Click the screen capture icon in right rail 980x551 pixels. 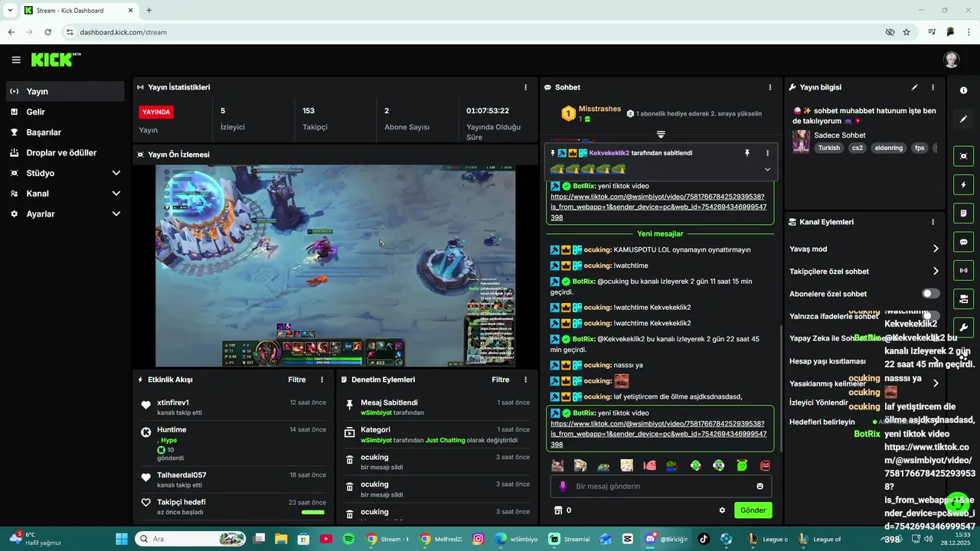(963, 156)
